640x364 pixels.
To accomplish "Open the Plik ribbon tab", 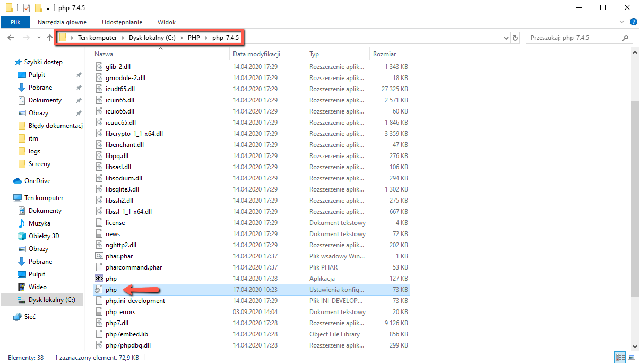I will 15,22.
